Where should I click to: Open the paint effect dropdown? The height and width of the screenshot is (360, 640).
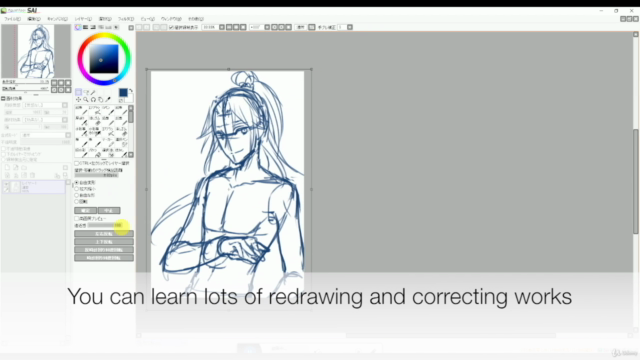click(x=64, y=120)
